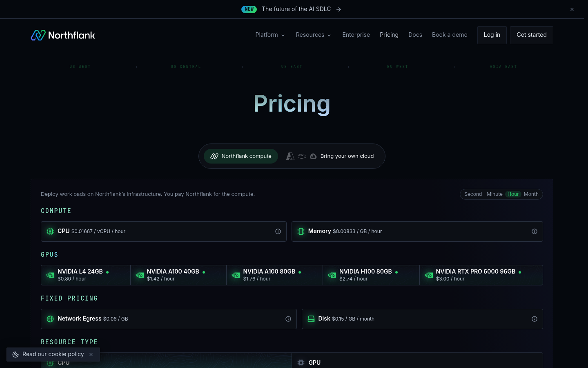Click the NVIDIA A100 80GB GPU icon

click(x=236, y=275)
